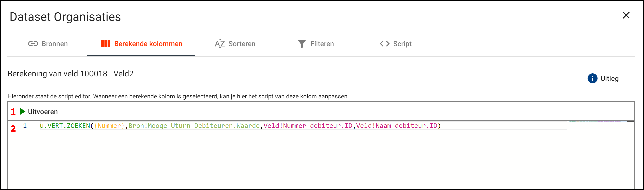
Task: Click the code minimap preview at editor right
Action: (597, 121)
